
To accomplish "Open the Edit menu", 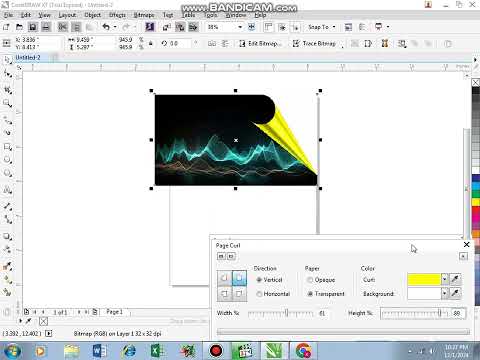I will tap(26, 15).
